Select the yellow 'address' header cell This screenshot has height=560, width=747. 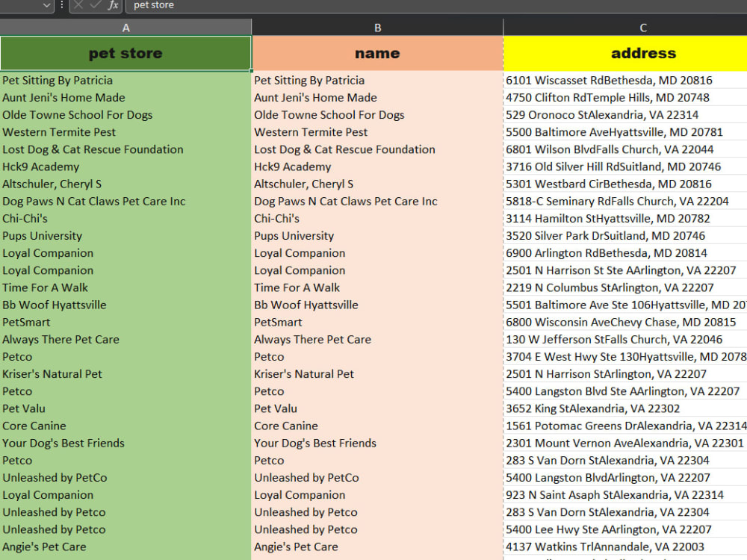pyautogui.click(x=625, y=53)
